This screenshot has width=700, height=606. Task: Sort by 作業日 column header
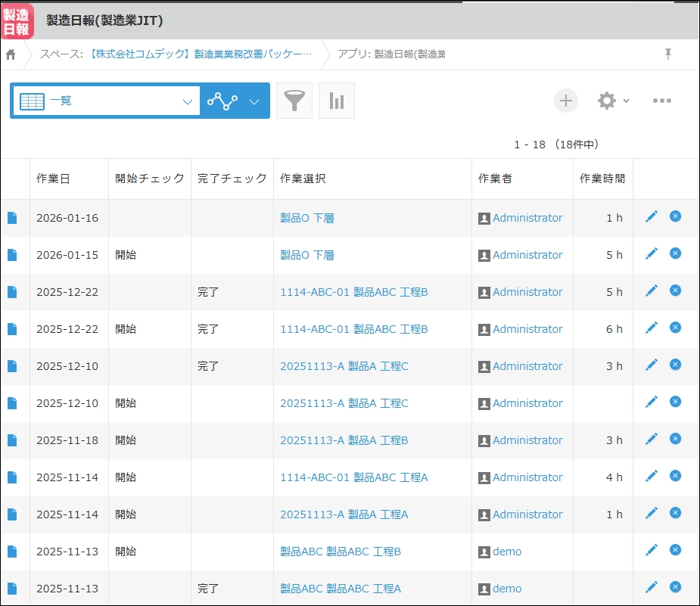[x=53, y=179]
